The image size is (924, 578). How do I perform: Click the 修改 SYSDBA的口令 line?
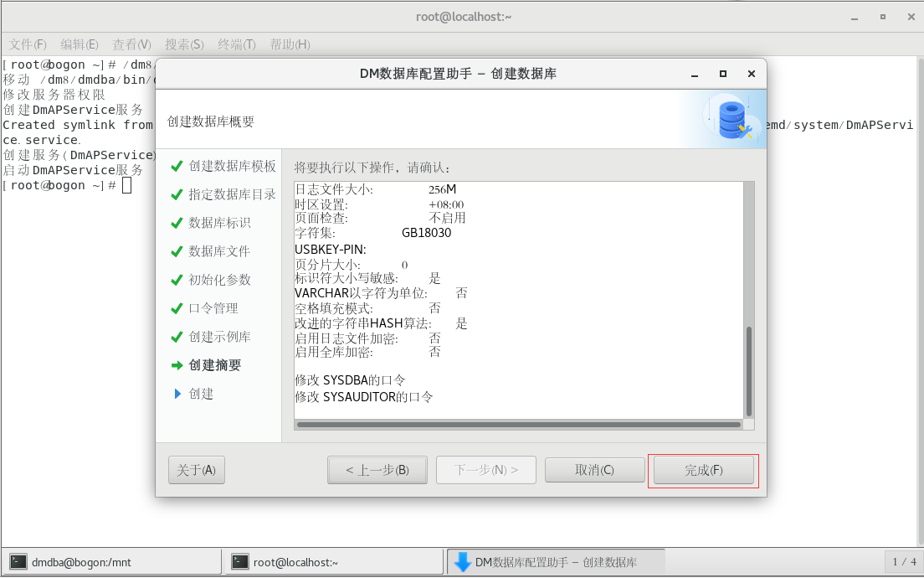[x=350, y=380]
